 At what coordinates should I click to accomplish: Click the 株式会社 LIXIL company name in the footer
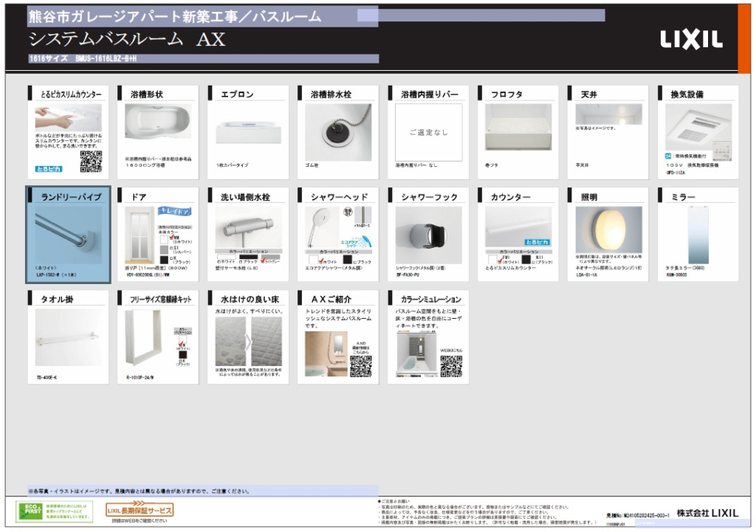pos(707,514)
